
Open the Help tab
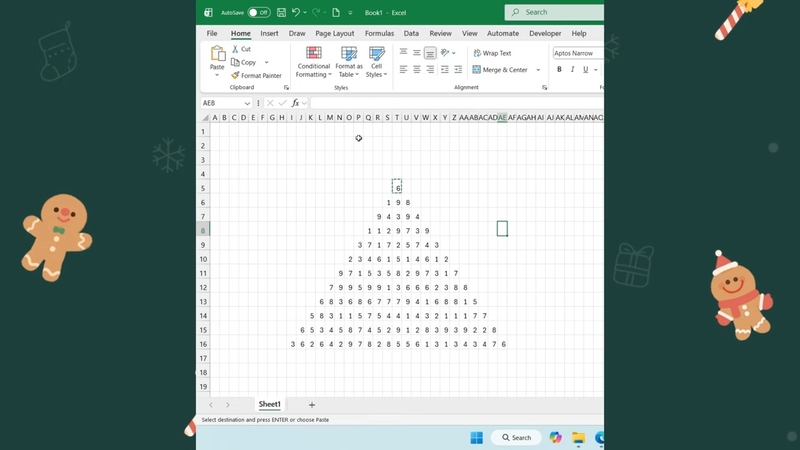coord(579,33)
